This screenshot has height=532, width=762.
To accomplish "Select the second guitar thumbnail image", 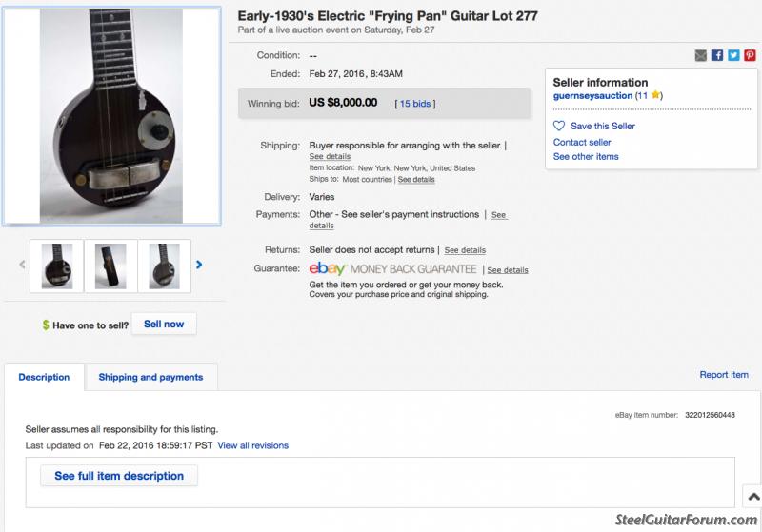I will pos(110,266).
